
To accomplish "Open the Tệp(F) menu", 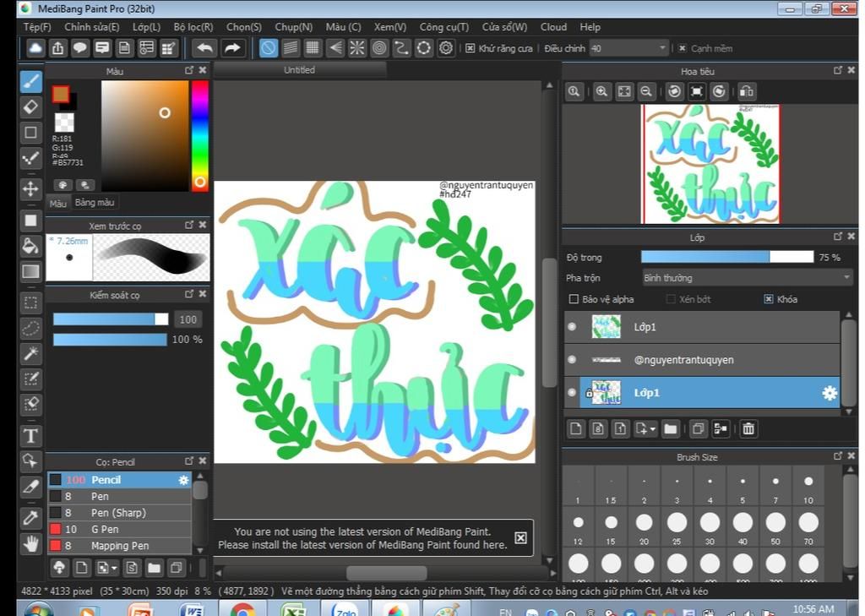I will [37, 27].
